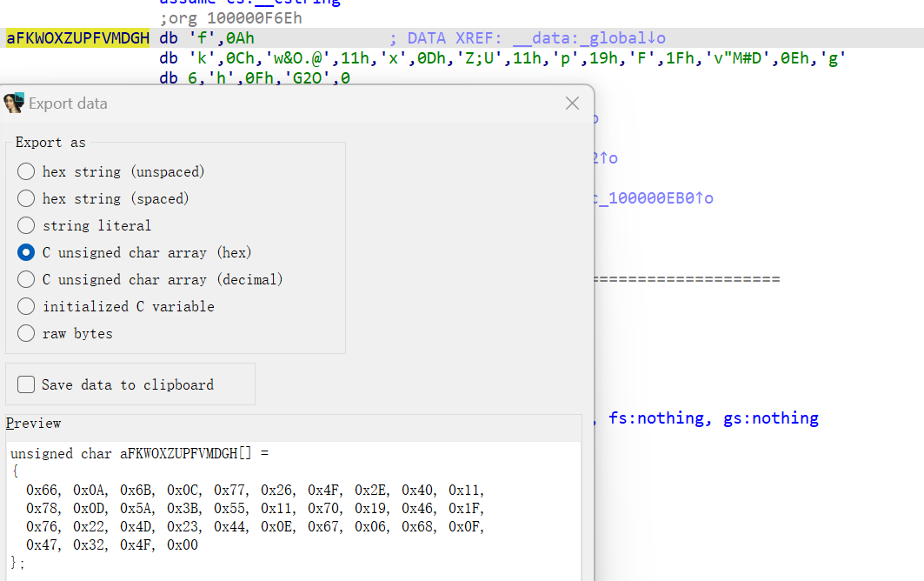Click the fs:nothing, gs:nothing assume text

[x=713, y=418]
